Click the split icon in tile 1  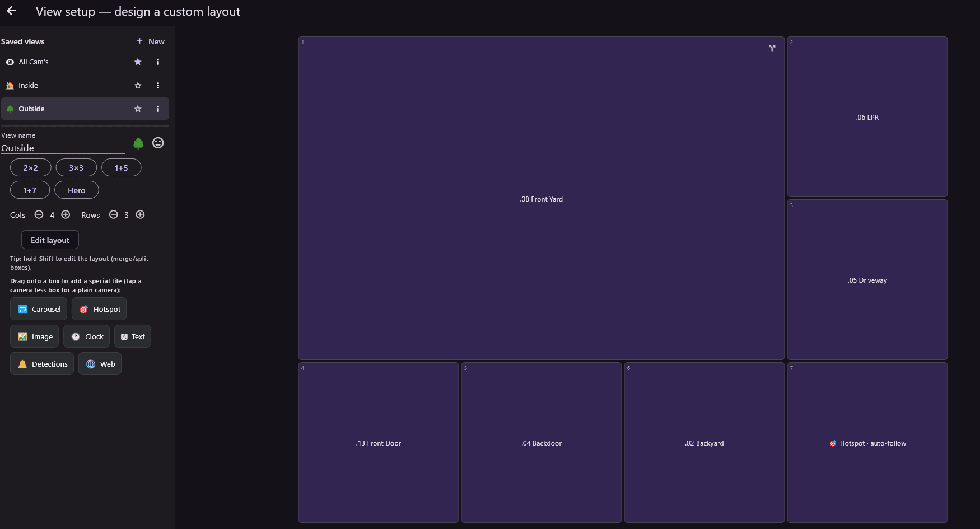tap(772, 48)
